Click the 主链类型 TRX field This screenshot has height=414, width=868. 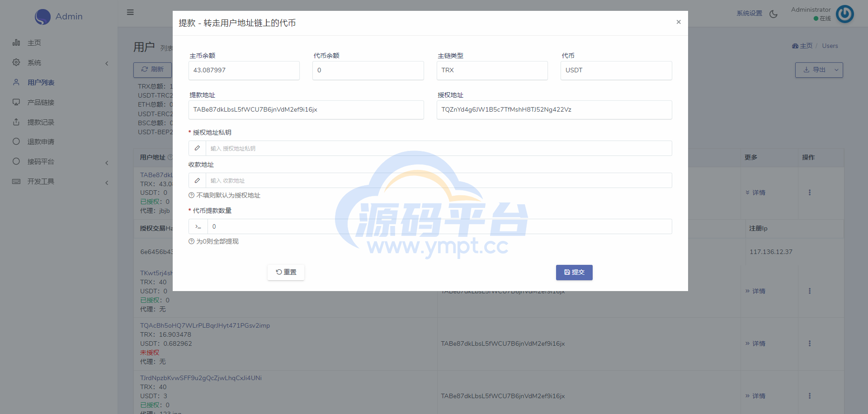492,71
